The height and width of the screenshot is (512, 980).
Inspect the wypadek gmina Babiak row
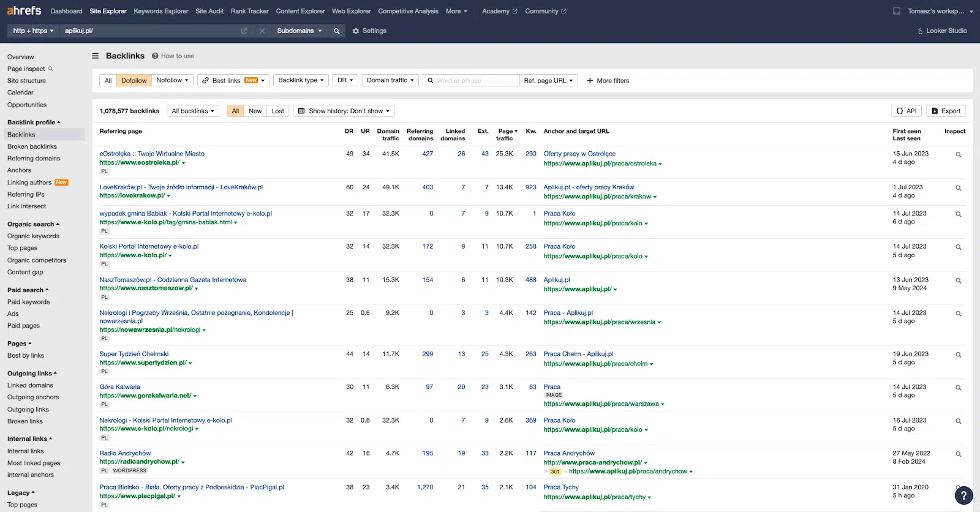click(x=959, y=214)
